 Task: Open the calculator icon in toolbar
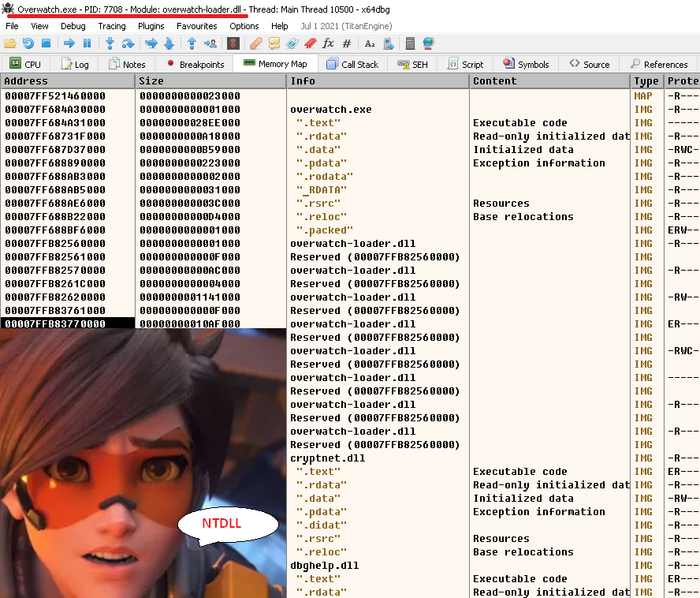pos(410,43)
